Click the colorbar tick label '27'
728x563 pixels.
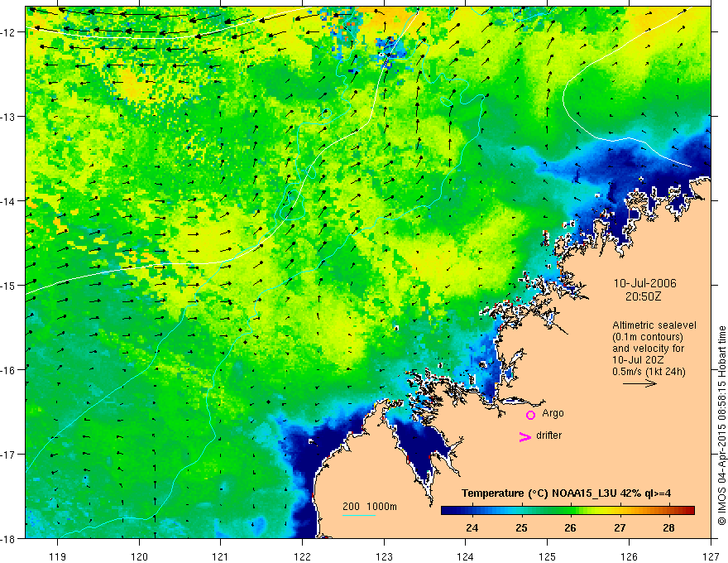620,527
